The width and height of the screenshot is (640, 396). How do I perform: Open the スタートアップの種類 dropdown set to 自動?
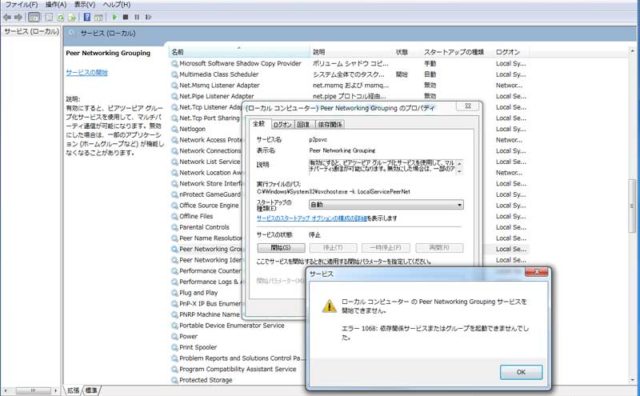[x=386, y=205]
